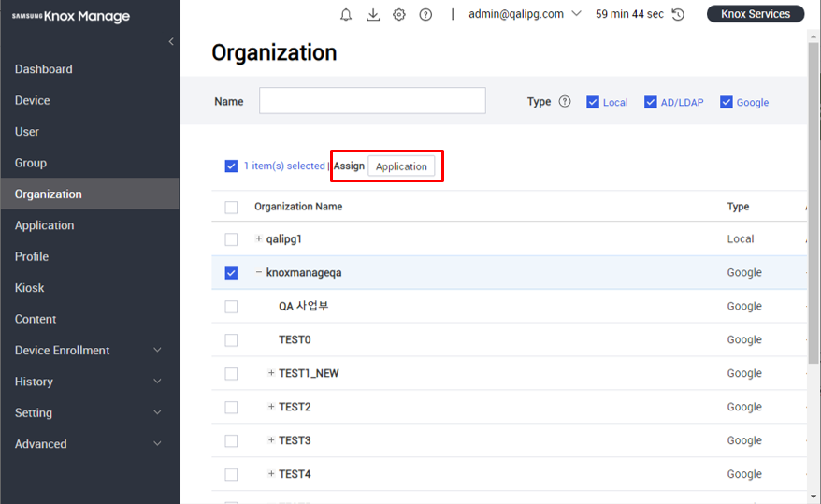Expand the Setting menu chevron

click(157, 412)
